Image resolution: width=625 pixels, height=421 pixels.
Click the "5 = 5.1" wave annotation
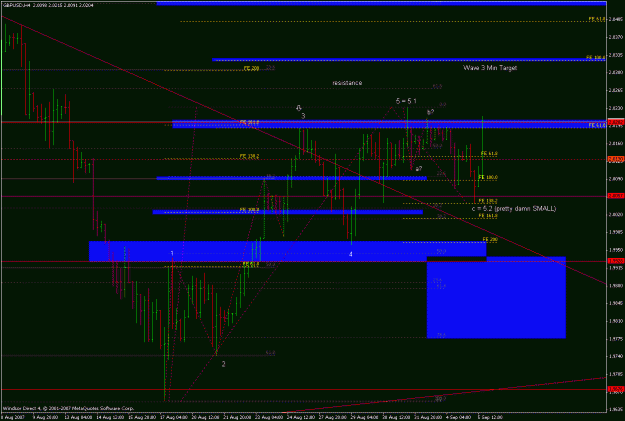pyautogui.click(x=406, y=101)
